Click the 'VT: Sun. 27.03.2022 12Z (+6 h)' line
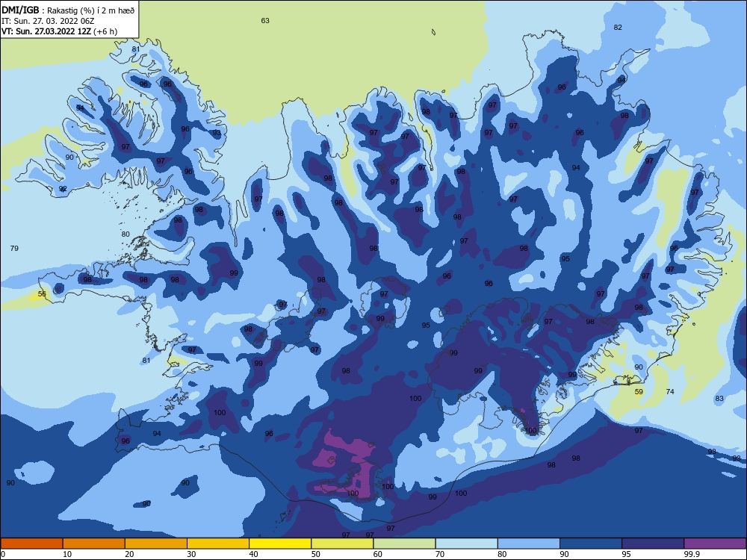 point(60,31)
